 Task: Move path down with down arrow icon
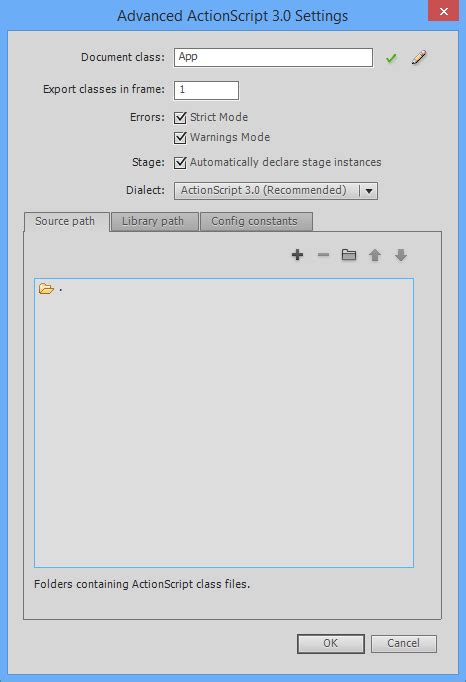pyautogui.click(x=401, y=255)
